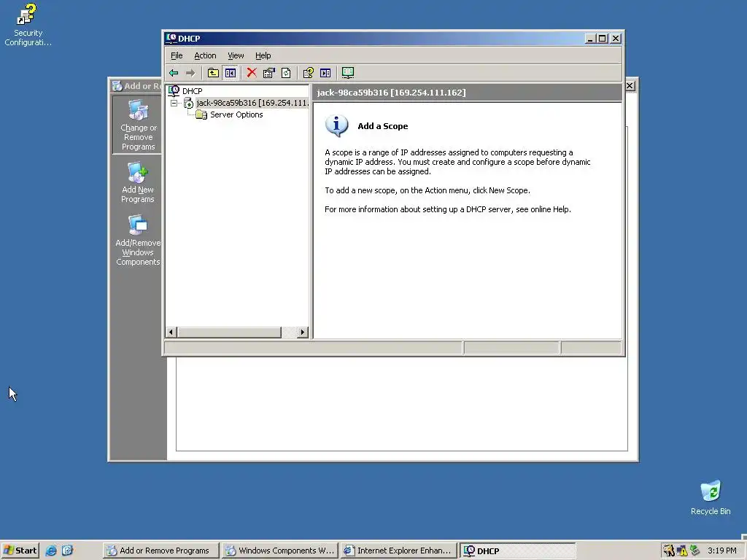The width and height of the screenshot is (747, 560).
Task: Open the File menu
Action: click(177, 55)
